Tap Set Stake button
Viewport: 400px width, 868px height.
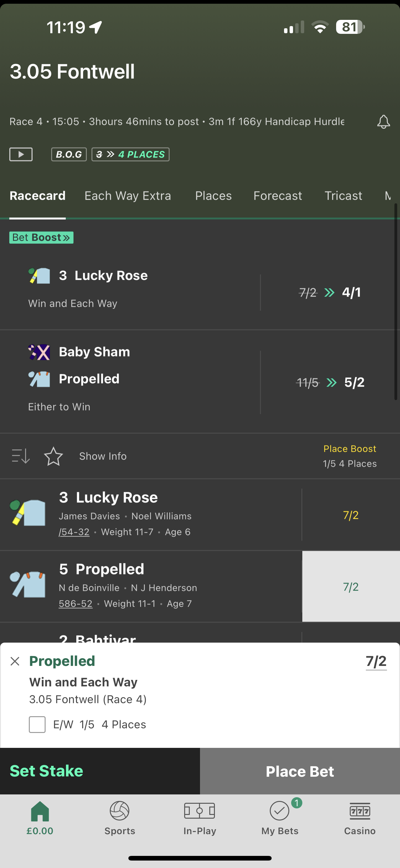pos(47,771)
